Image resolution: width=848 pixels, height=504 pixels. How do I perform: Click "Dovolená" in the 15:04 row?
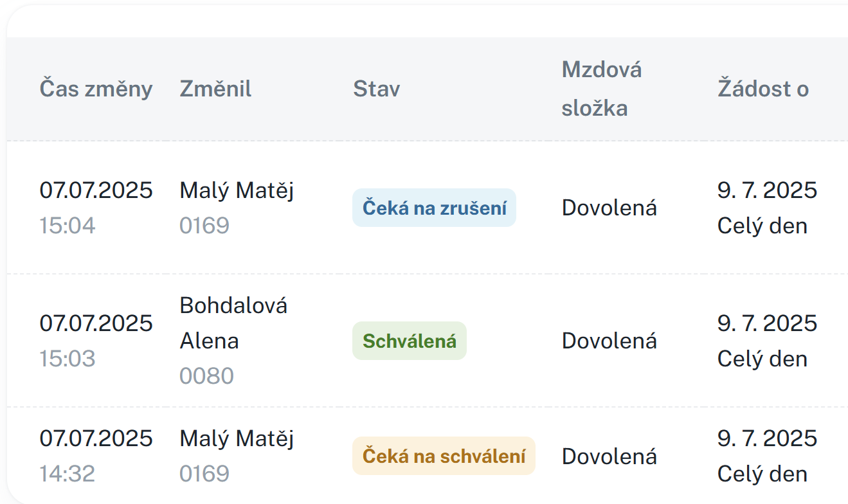point(609,208)
